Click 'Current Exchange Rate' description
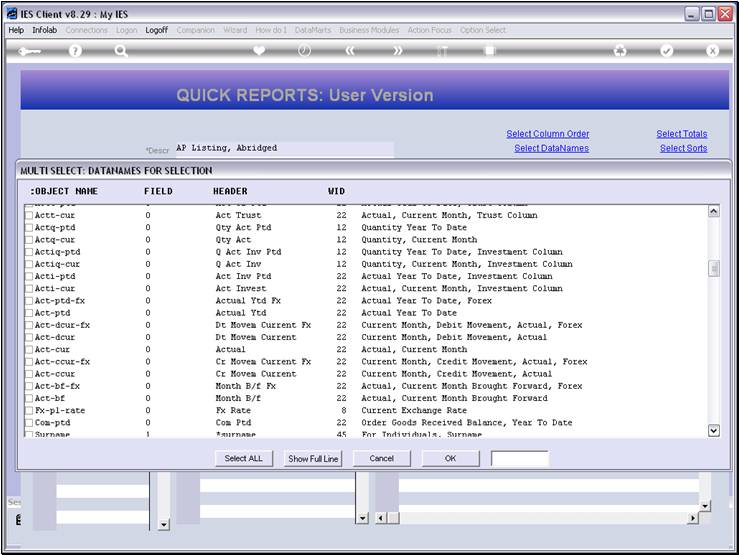The image size is (739, 555). point(414,411)
